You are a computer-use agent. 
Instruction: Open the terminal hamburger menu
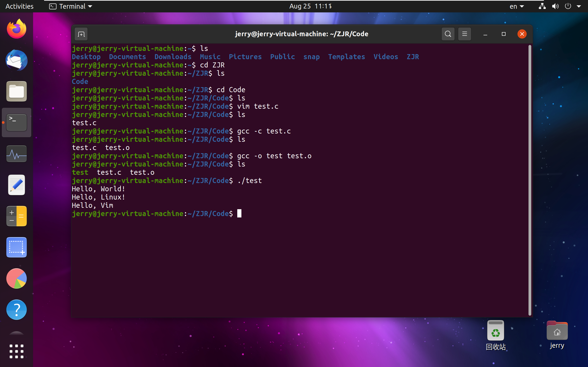(464, 34)
